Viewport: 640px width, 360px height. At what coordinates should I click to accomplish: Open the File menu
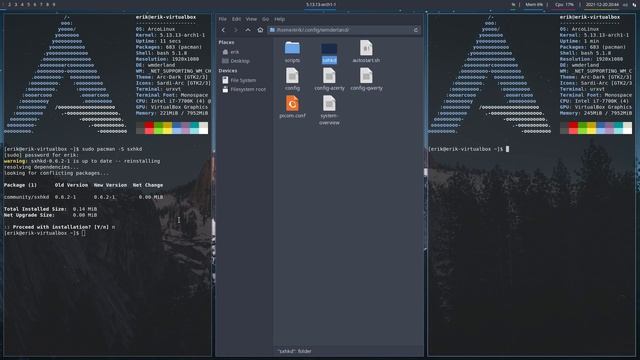222,19
